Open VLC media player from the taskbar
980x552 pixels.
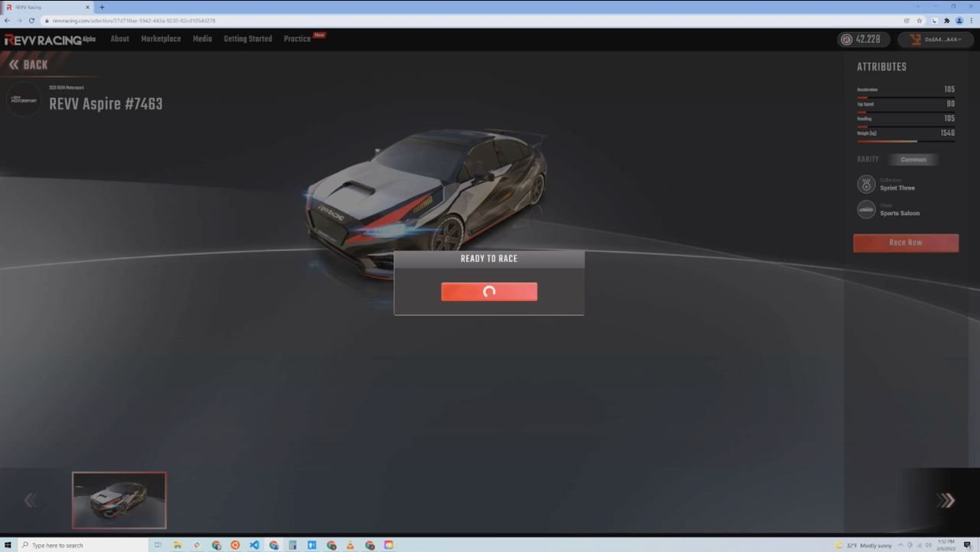(351, 545)
